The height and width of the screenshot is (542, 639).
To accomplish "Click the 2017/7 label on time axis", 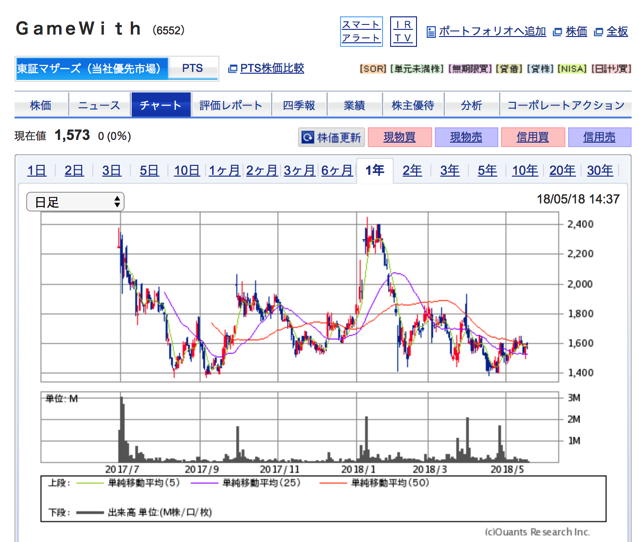I will (122, 469).
